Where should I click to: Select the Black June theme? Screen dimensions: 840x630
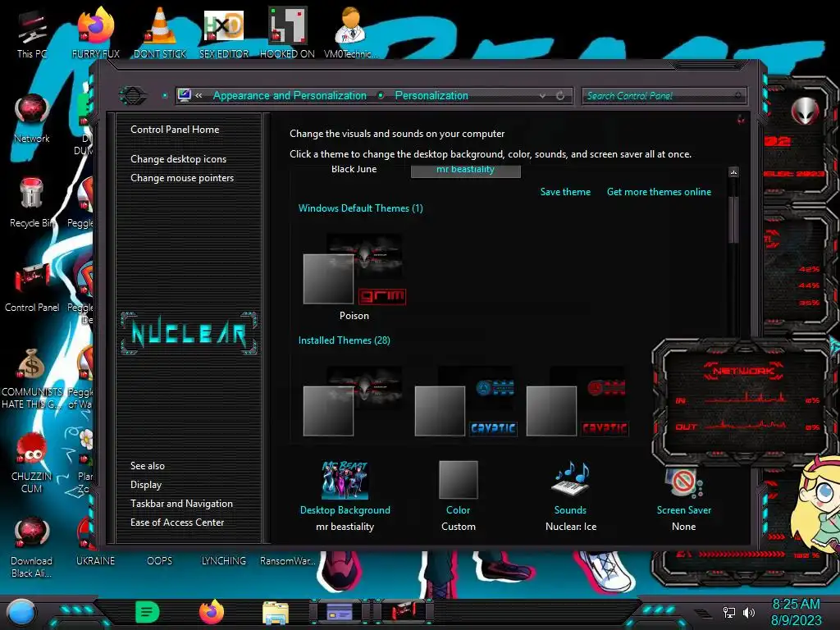tap(354, 169)
